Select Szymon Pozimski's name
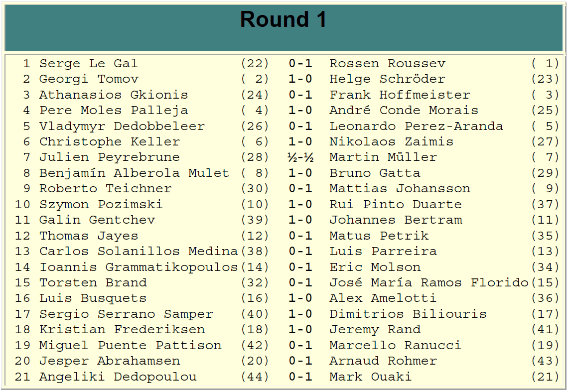The width and height of the screenshot is (568, 392). point(101,204)
